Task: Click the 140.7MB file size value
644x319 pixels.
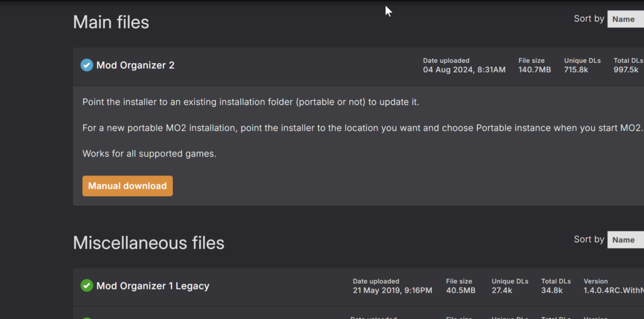Action: pos(535,70)
